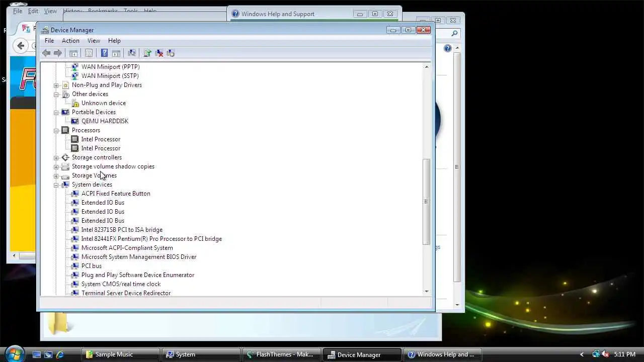Select the QEMU HARDDISK device icon
This screenshot has width=644, height=362.
click(75, 121)
